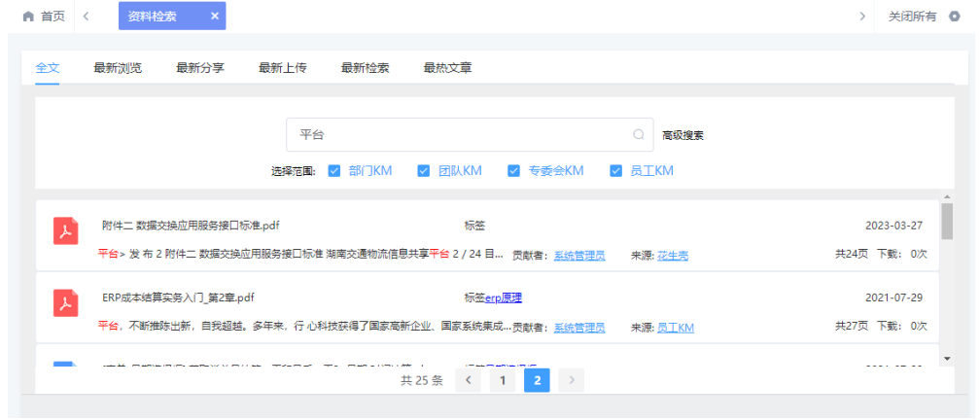The width and height of the screenshot is (980, 420).
Task: Open PDF icon for ERP成本结算实务入门
Action: pyautogui.click(x=65, y=303)
